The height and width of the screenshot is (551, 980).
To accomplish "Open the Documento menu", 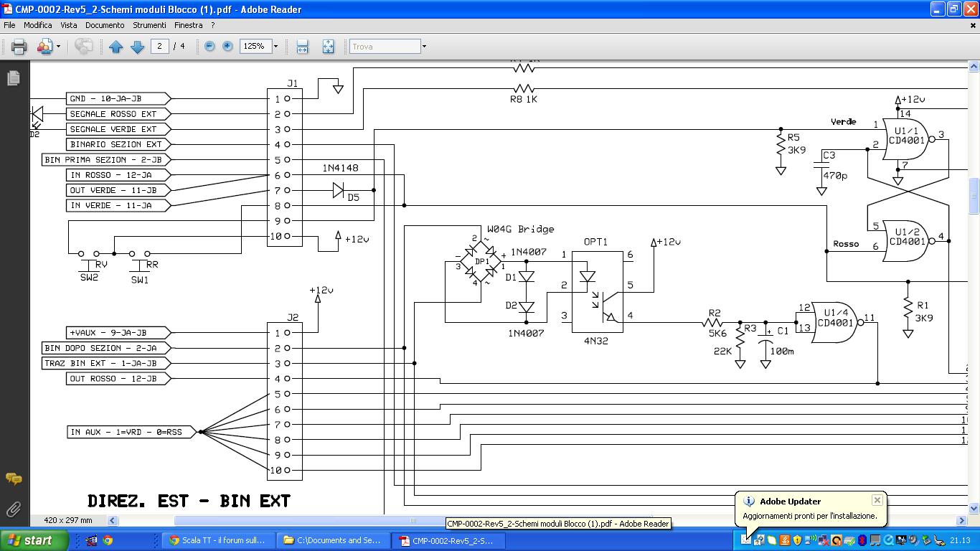I will [x=105, y=25].
